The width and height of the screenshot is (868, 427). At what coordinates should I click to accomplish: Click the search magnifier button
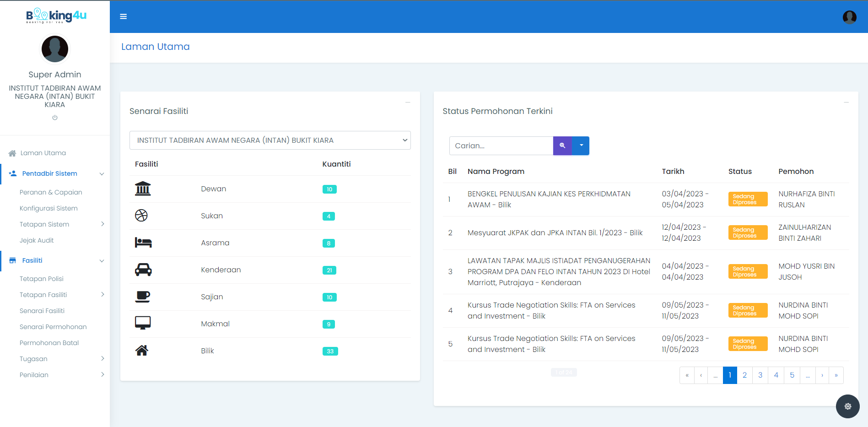(562, 146)
